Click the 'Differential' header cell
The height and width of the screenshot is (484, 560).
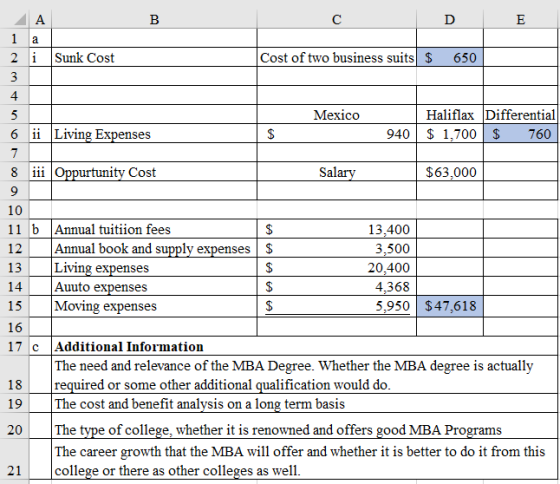[520, 115]
